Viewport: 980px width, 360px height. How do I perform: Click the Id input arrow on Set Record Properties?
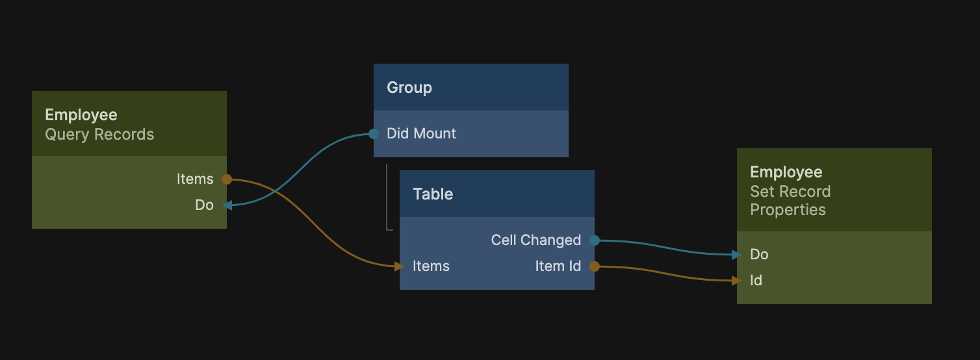[737, 281]
